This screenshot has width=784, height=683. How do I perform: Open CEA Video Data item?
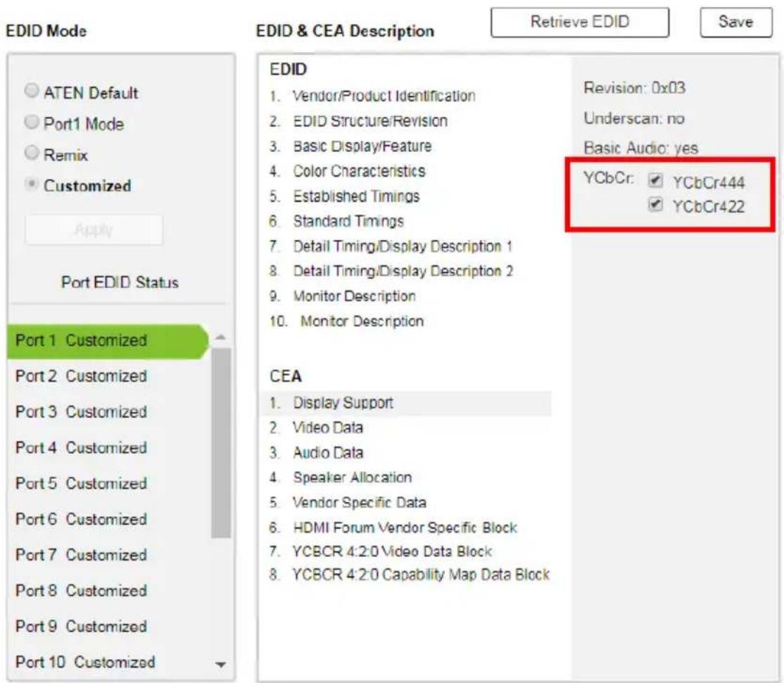tap(316, 428)
